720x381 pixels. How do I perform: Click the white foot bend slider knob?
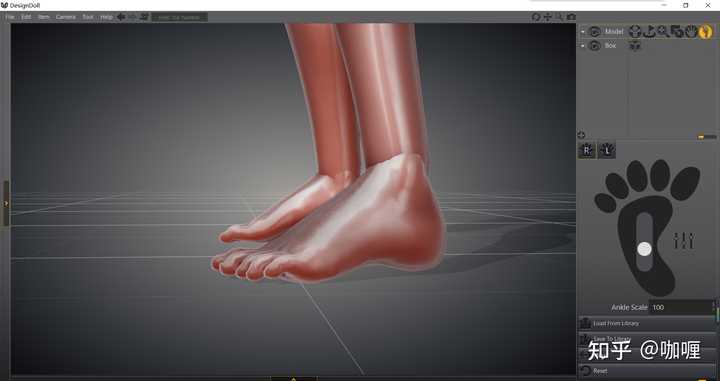coord(644,249)
